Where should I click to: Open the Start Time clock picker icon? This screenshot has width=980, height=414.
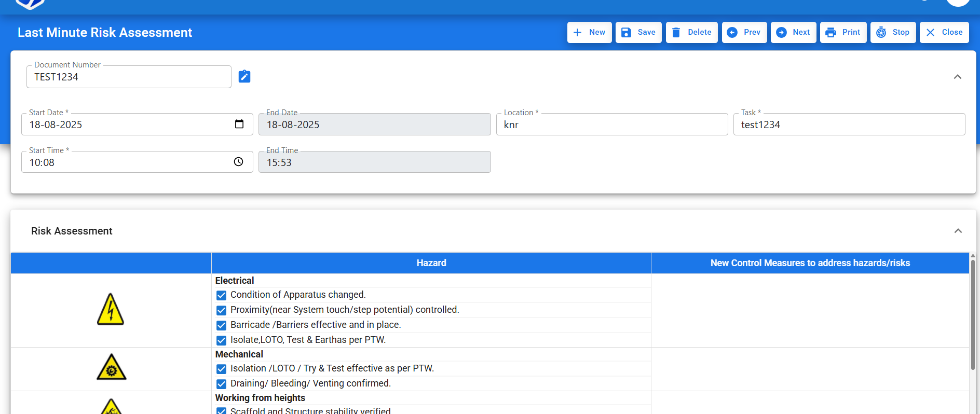238,162
